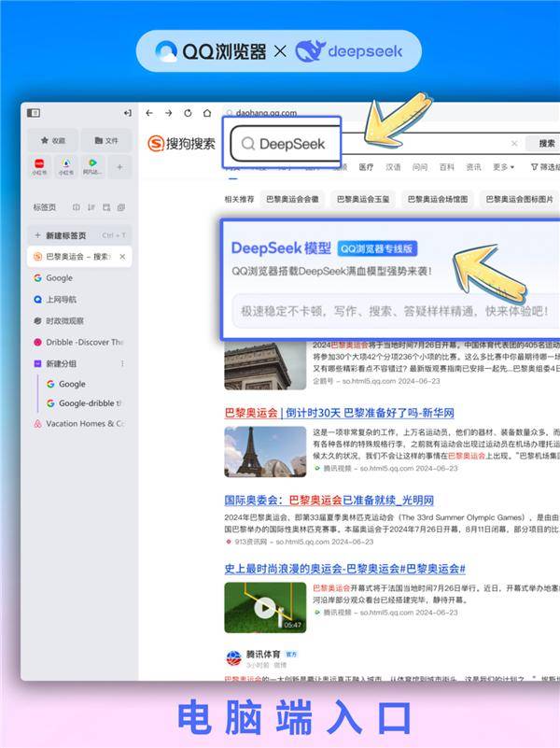Viewport: 560px width, 748px height.
Task: Select the Google-dribble tab in the group
Action: point(86,403)
